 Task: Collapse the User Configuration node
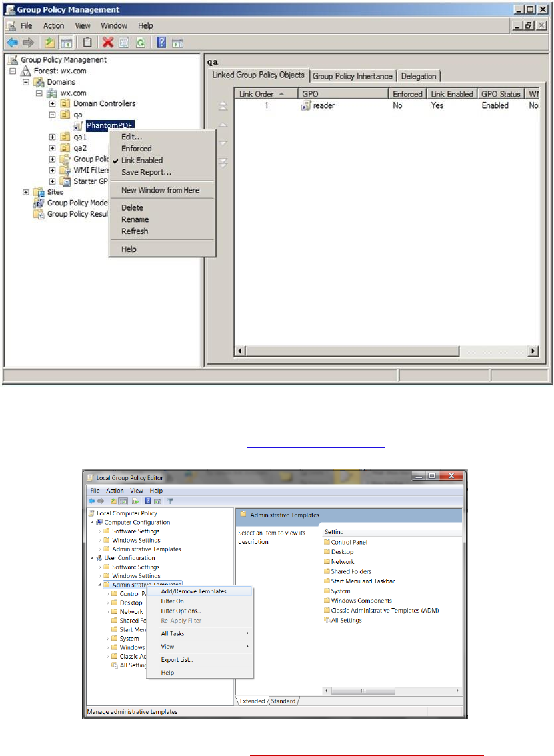click(x=92, y=558)
